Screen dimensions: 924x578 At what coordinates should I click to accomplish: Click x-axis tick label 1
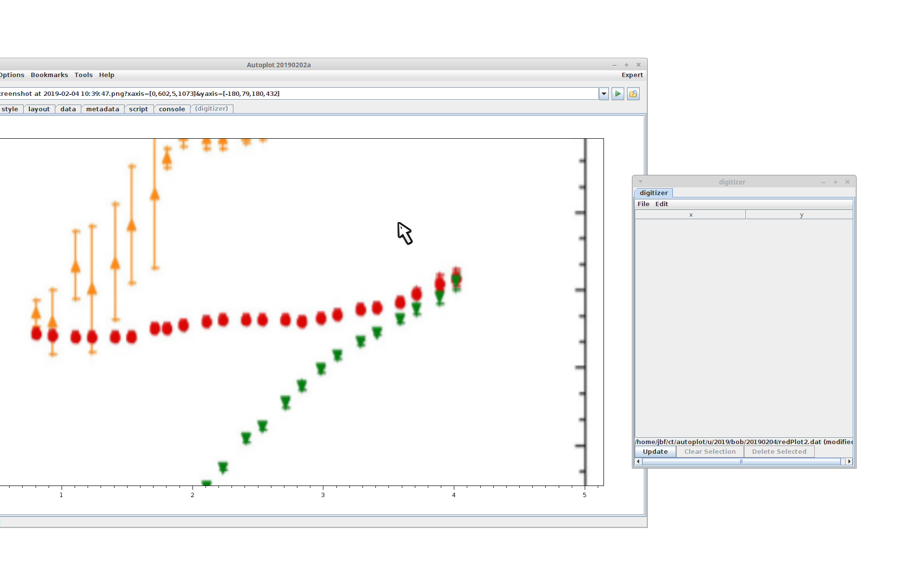point(61,495)
